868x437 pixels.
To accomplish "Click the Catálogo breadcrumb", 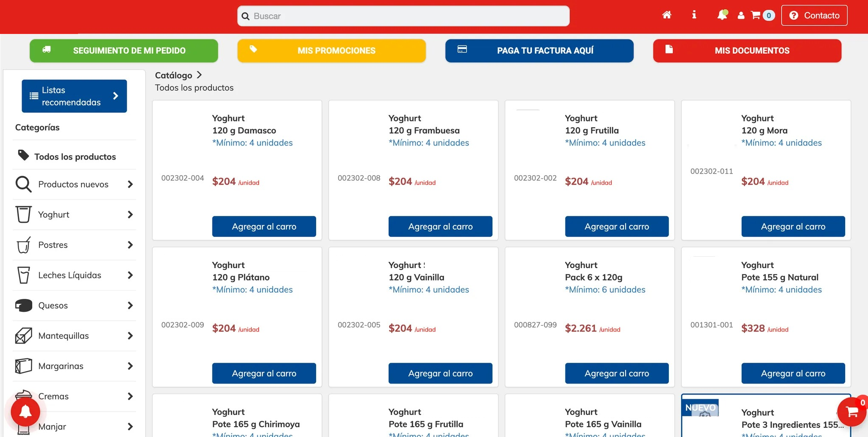I will coord(173,75).
